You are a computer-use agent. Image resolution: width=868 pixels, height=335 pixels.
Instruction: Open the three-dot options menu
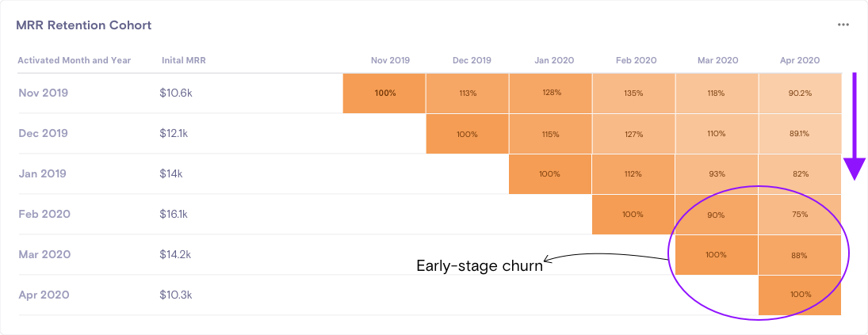tap(843, 25)
